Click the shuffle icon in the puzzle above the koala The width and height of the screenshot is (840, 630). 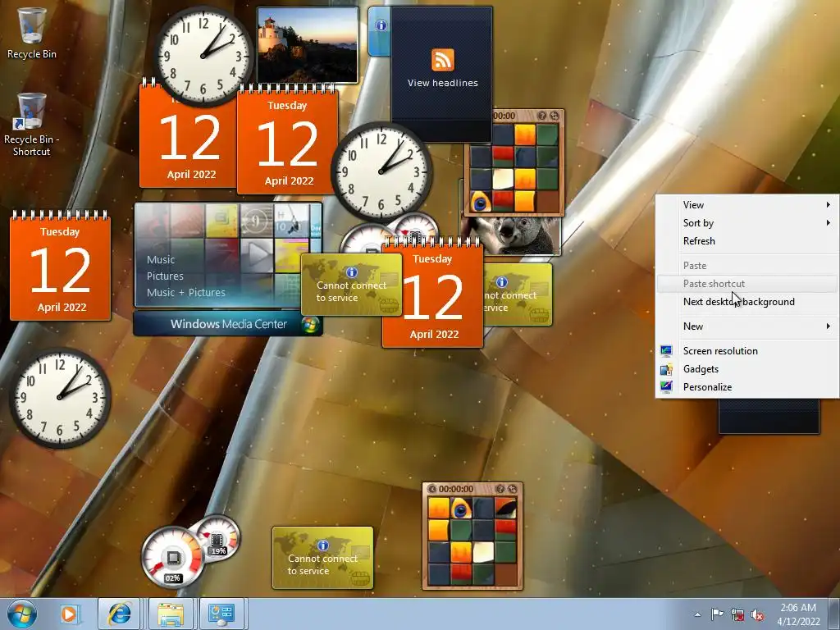[x=554, y=116]
